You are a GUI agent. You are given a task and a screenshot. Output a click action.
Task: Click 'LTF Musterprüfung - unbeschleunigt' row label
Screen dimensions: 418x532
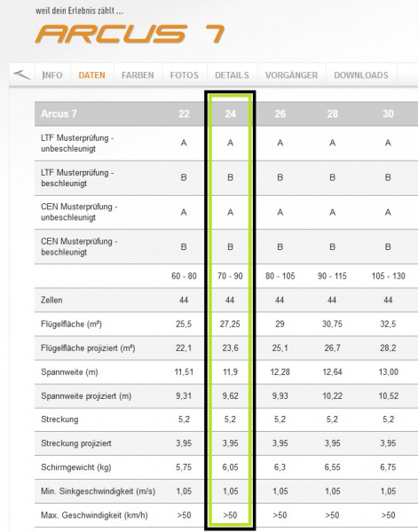pos(77,143)
